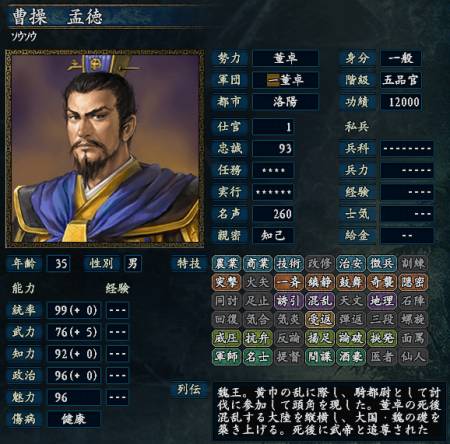Select the 都市 value 洛陽

[x=285, y=102]
